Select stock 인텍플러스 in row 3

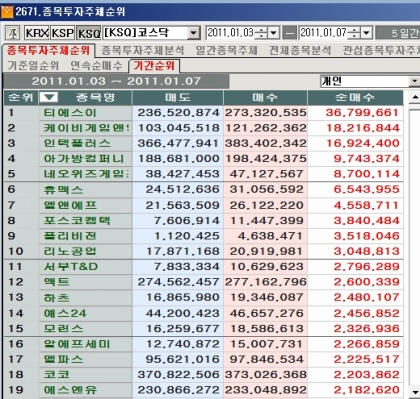pyautogui.click(x=77, y=144)
